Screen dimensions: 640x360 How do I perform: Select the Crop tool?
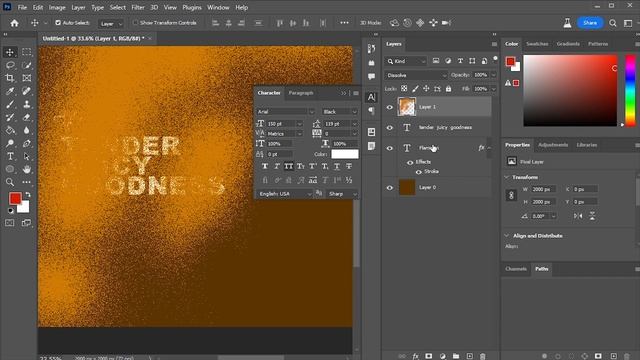pos(10,78)
